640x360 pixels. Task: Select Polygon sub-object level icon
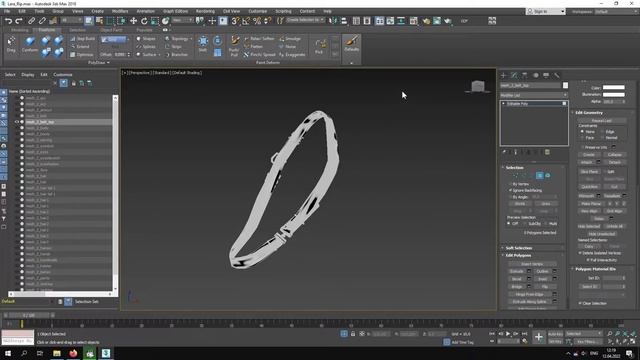pos(540,176)
